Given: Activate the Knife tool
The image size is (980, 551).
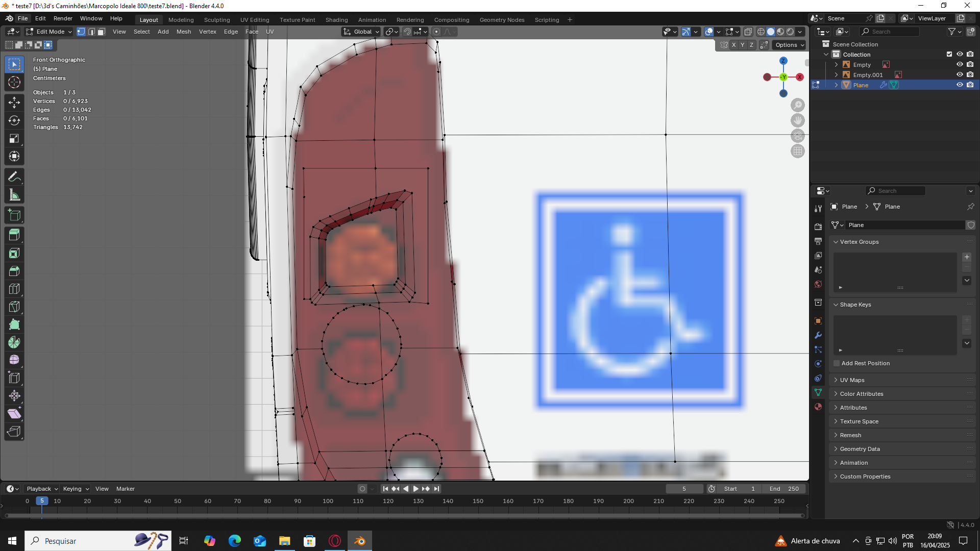Looking at the screenshot, I should pyautogui.click(x=14, y=307).
